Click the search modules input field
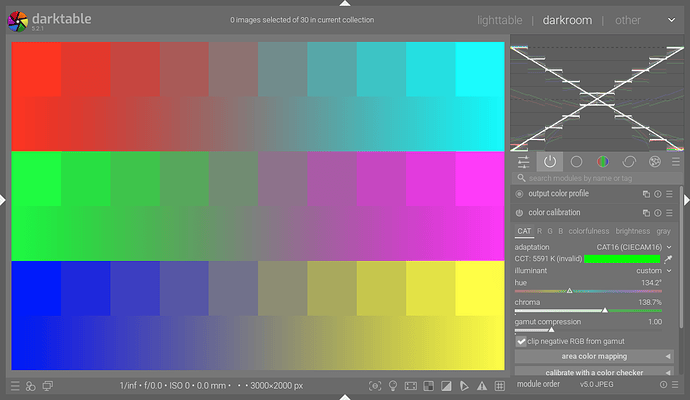 click(x=598, y=178)
